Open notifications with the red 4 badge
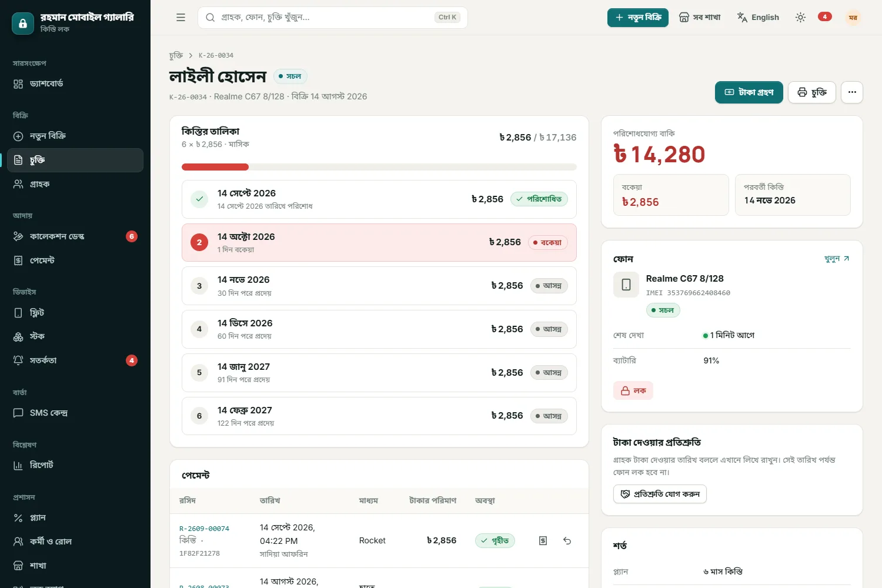 coord(825,17)
